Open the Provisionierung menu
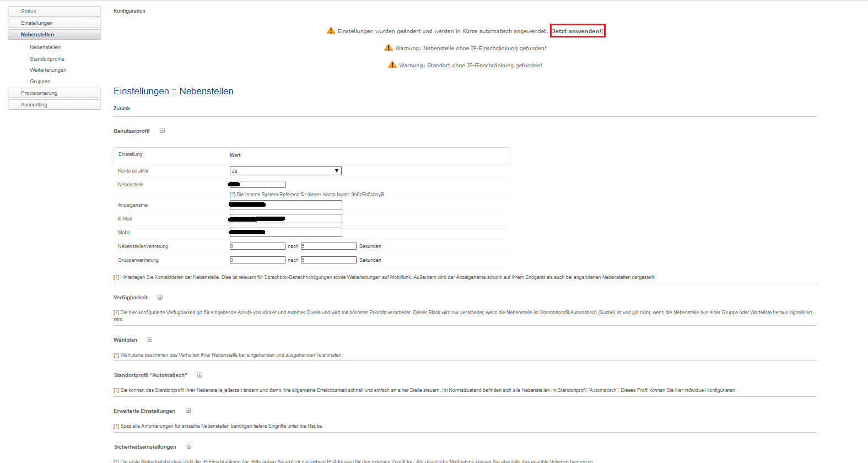Image resolution: width=868 pixels, height=463 pixels. 54,93
